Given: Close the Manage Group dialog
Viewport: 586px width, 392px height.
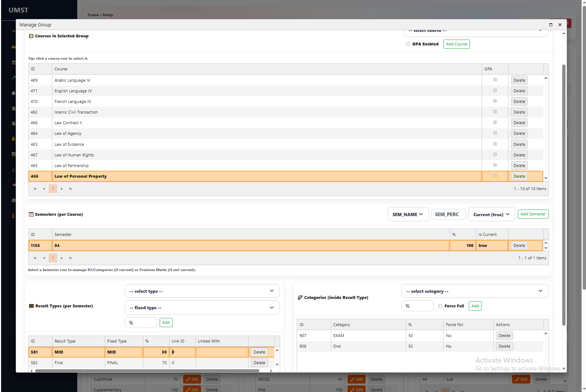Looking at the screenshot, I should coord(560,25).
